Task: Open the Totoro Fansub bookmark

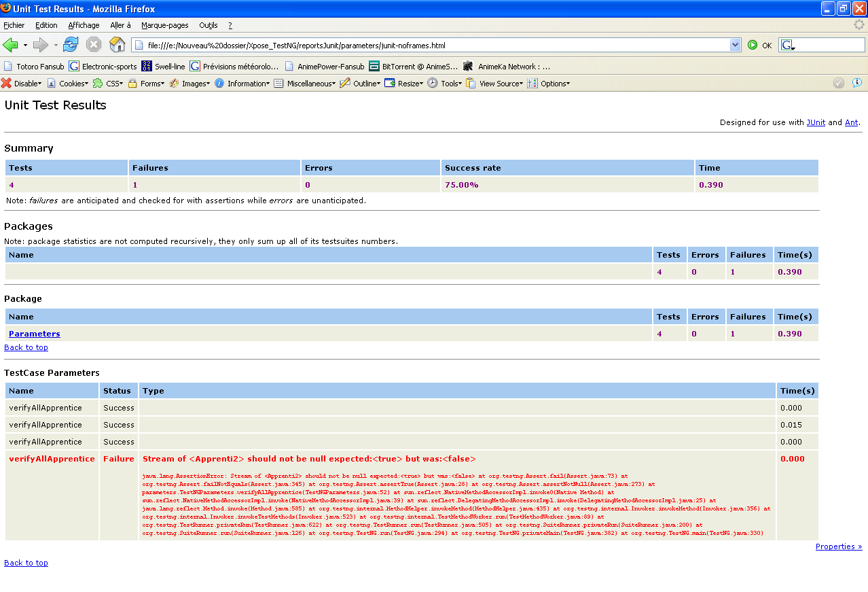Action: coord(34,67)
